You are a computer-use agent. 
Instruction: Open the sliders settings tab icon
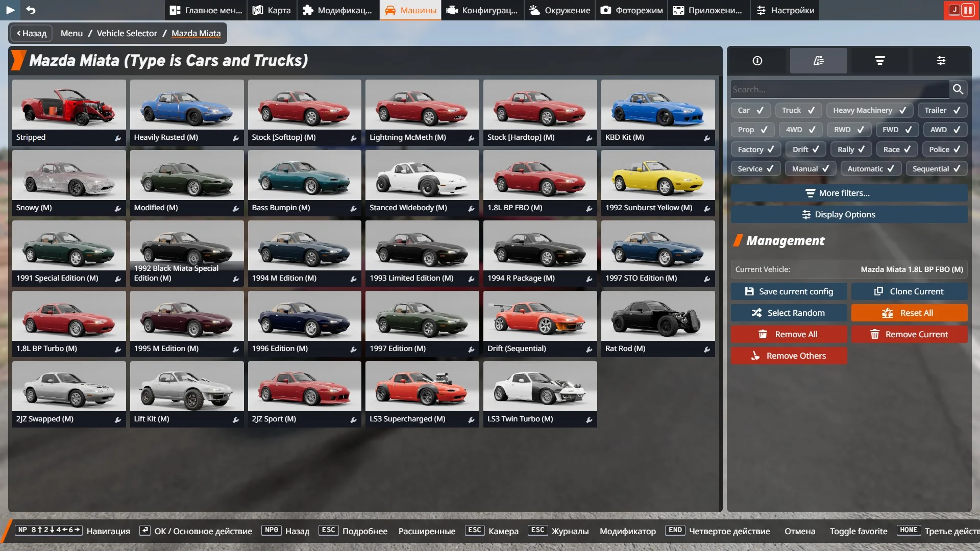941,61
